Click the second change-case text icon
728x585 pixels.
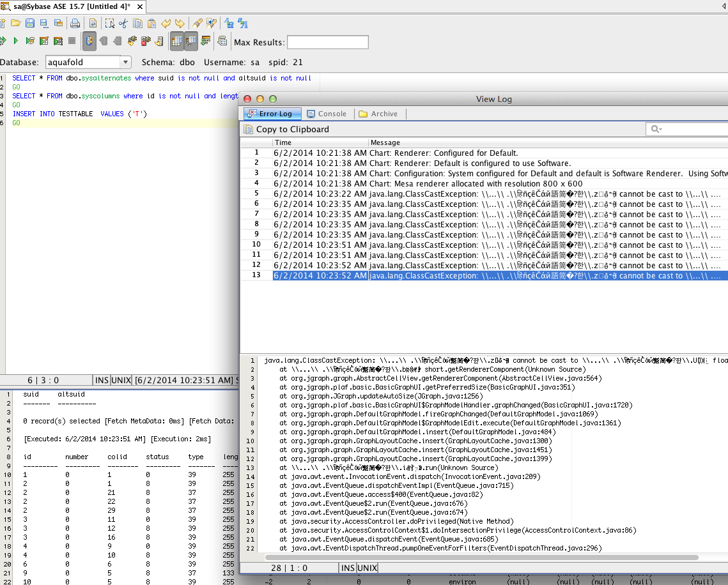(242, 23)
